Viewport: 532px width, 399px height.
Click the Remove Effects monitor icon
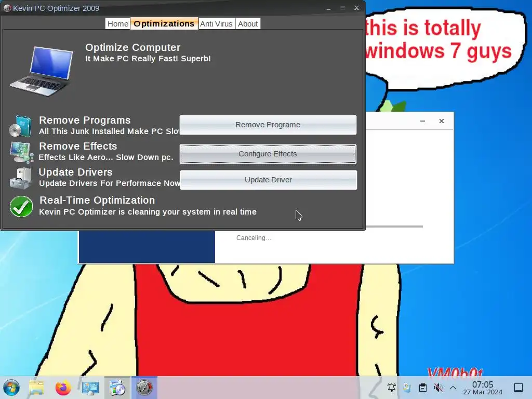click(21, 152)
